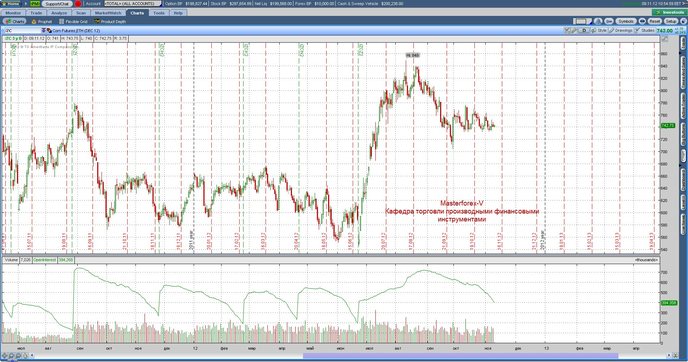
Task: Click the pan crosshair icon at bottom-left
Action: (x=5, y=355)
